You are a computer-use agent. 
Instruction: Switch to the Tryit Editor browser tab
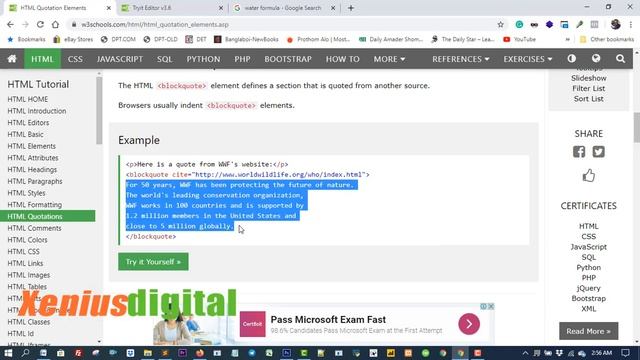[x=171, y=8]
